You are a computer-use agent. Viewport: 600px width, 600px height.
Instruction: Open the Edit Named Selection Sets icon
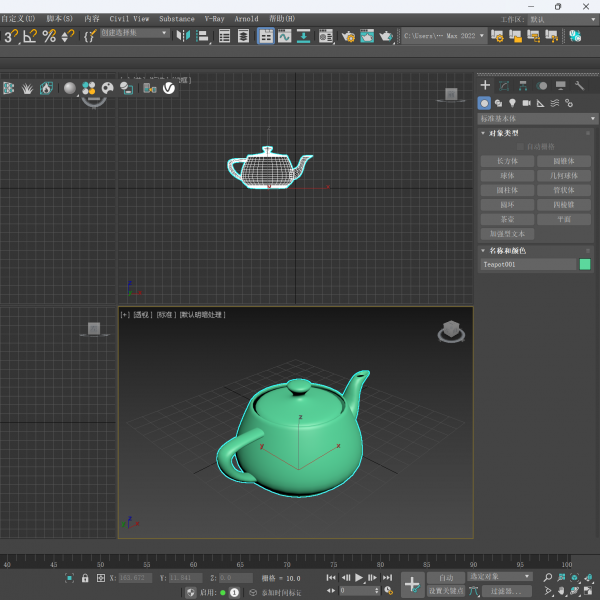coord(90,36)
